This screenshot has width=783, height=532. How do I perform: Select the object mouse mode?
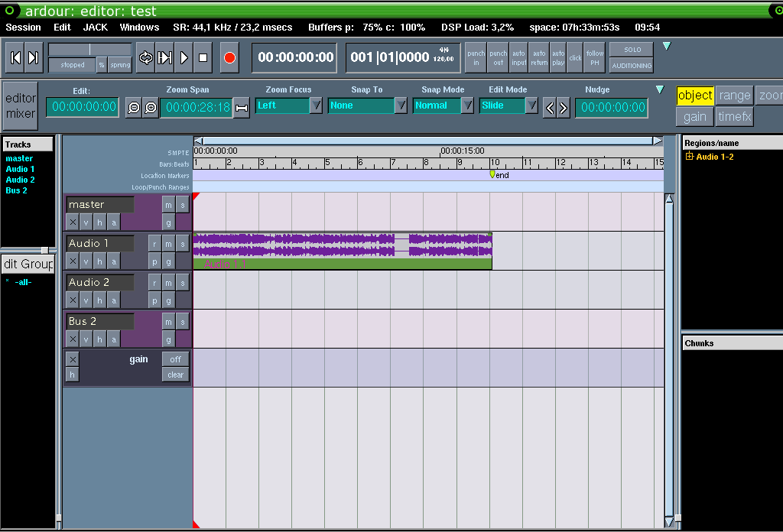(x=695, y=96)
